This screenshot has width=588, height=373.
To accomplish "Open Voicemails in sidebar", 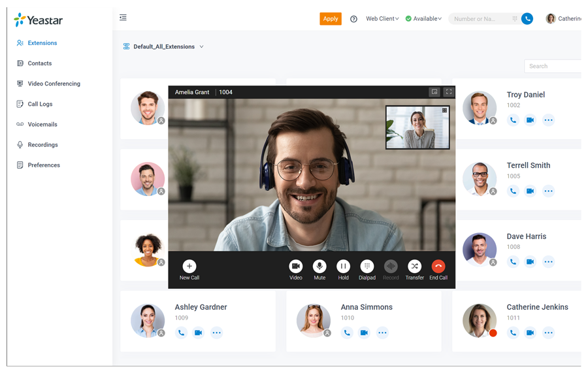I will 37,125.
